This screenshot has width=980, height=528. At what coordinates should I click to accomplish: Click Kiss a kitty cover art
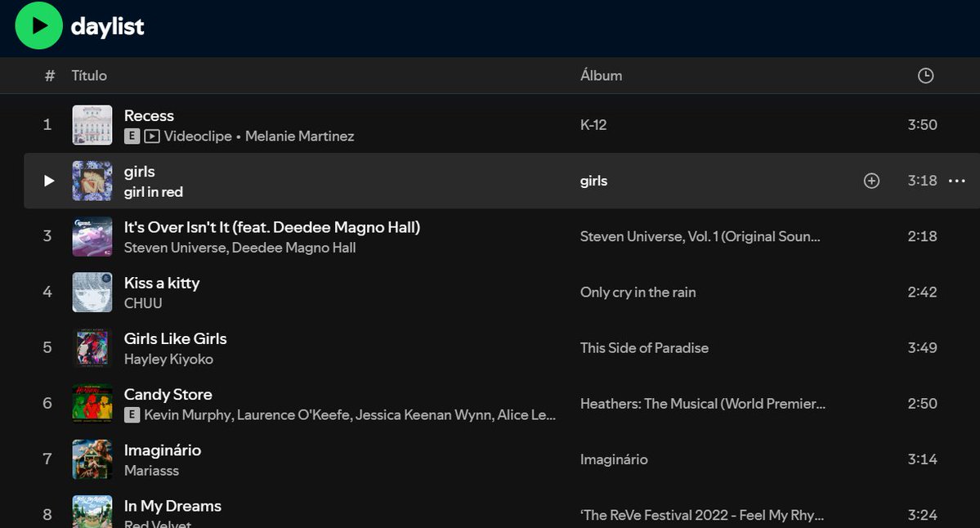pyautogui.click(x=92, y=292)
